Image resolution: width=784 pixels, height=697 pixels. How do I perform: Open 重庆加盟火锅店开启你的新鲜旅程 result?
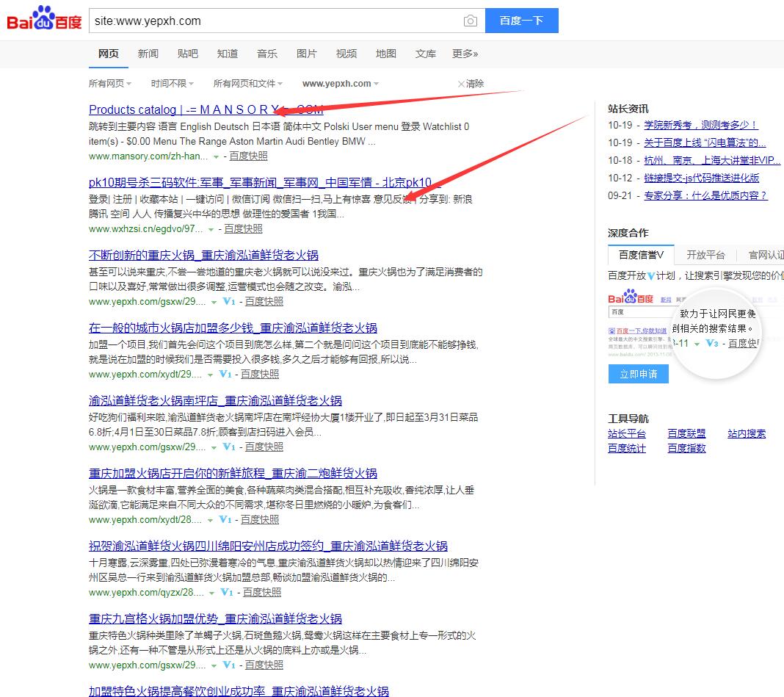tap(233, 473)
